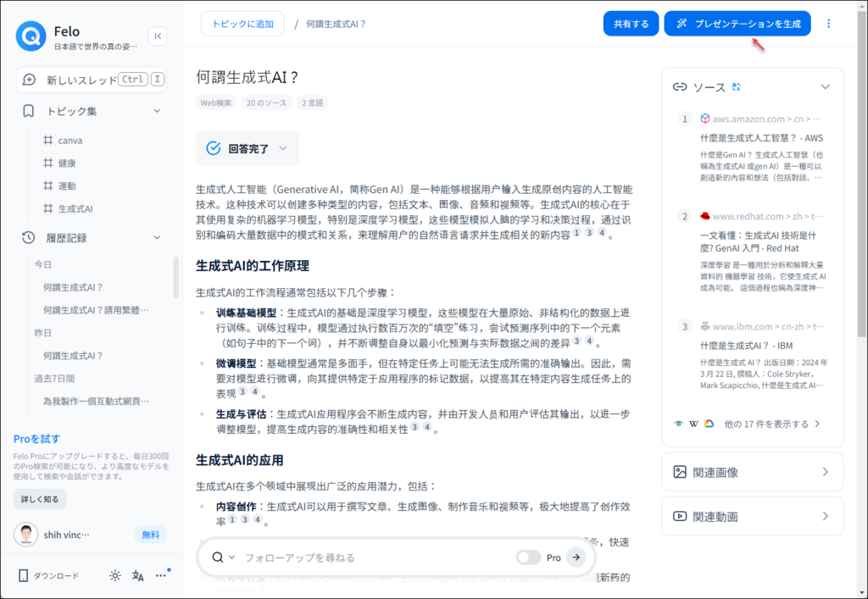The height and width of the screenshot is (599, 868).
Task: Submit follow-up with the arrow button
Action: tap(576, 557)
